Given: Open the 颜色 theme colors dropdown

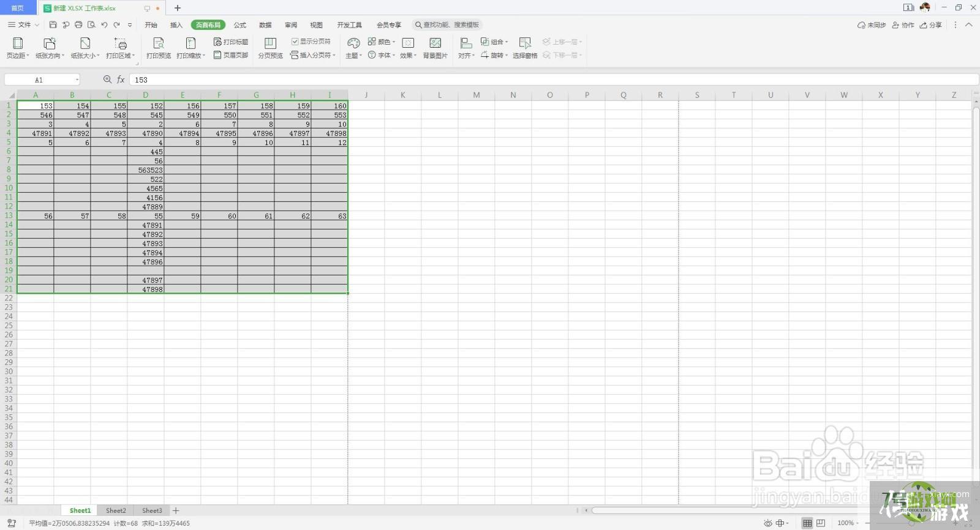Looking at the screenshot, I should 382,42.
